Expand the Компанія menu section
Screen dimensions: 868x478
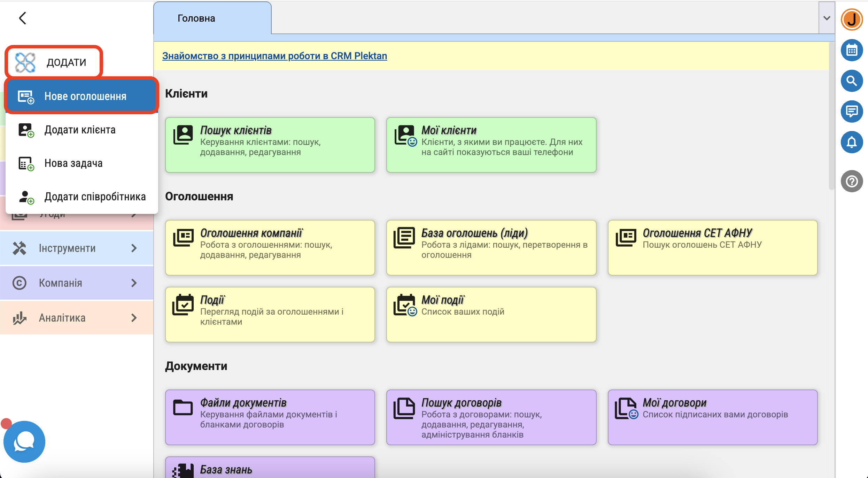(77, 283)
